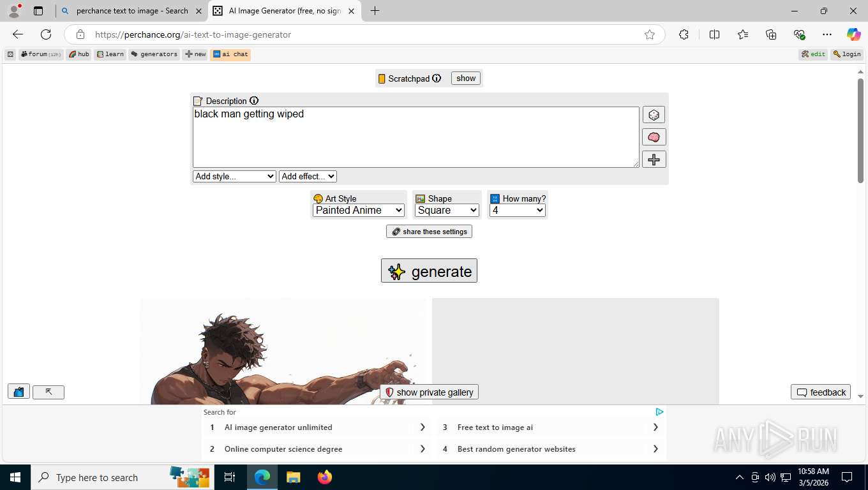Click the perchance close-bar X icon
This screenshot has width=868, height=490.
tap(10, 54)
